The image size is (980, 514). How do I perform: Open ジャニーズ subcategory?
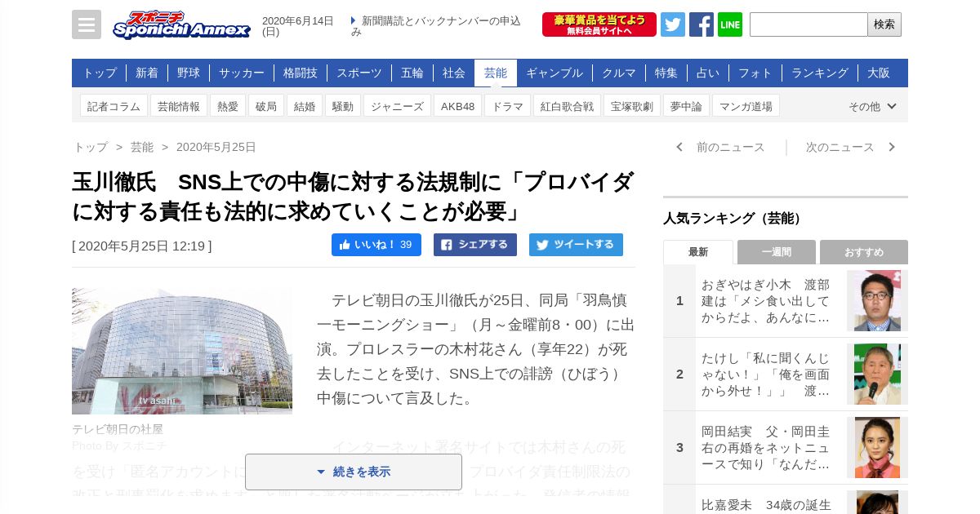pos(398,106)
